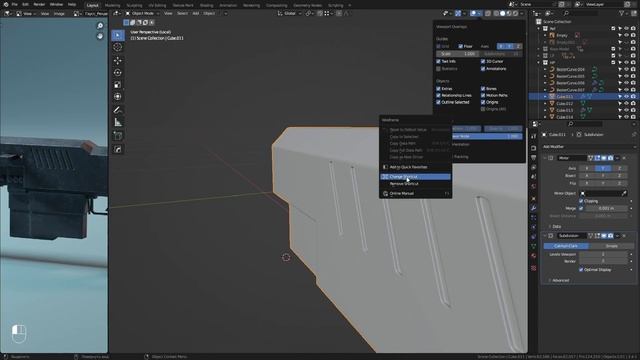The width and height of the screenshot is (640, 360).
Task: Open the Texture properties tab icon
Action: pos(533,268)
